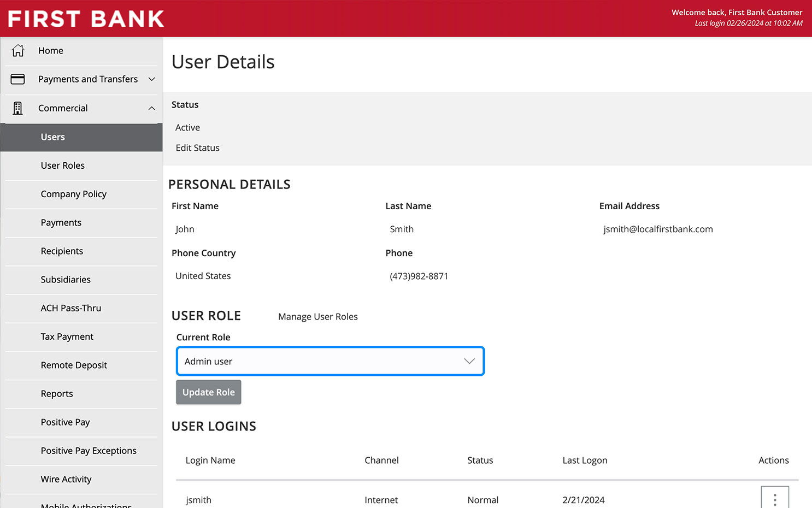Viewport: 812px width, 508px height.
Task: Click the Welcome back greeting text
Action: pyautogui.click(x=737, y=12)
